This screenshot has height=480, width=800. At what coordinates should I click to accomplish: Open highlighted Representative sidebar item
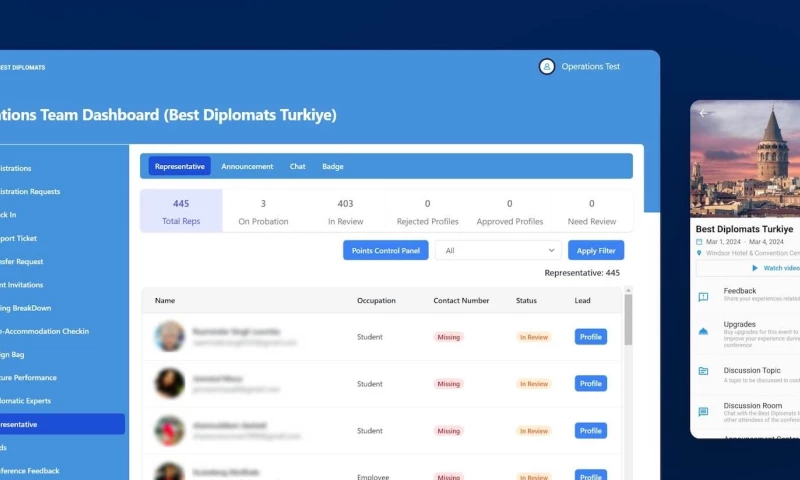[62, 424]
